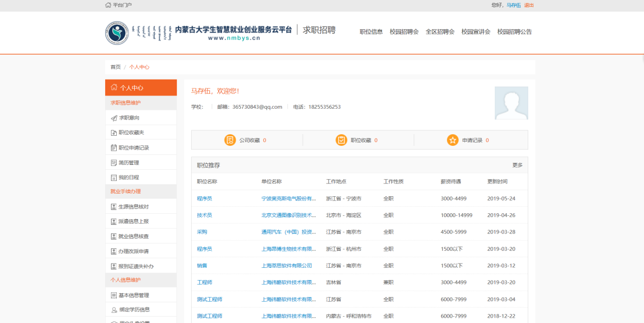Click the phone number 18255356253
The image size is (644, 323).
click(324, 107)
